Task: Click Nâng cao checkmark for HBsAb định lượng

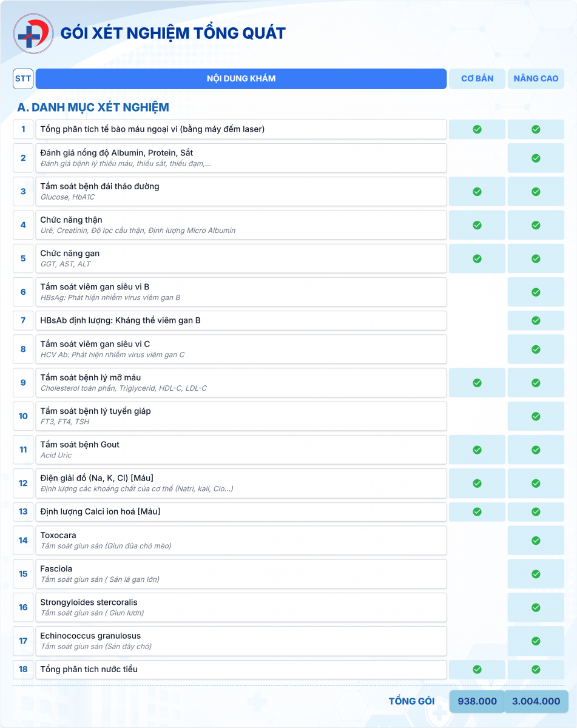Action: (536, 320)
